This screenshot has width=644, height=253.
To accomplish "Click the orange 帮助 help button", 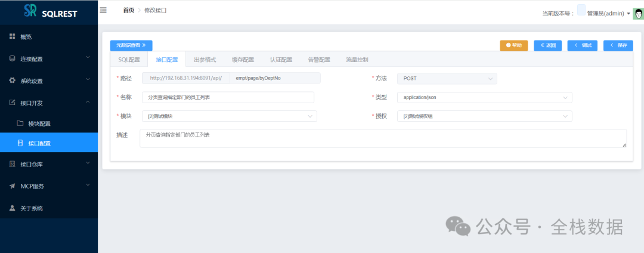I will [x=513, y=45].
